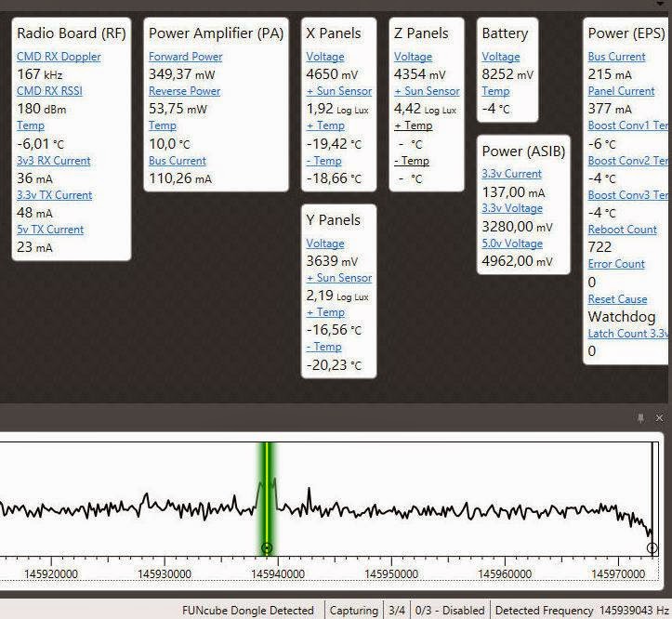Click the 145940000 frequency axis label
This screenshot has height=619, width=672.
coord(278,574)
